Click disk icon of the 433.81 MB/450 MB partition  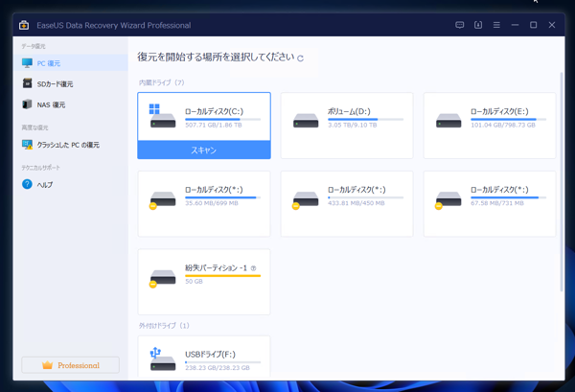(305, 200)
